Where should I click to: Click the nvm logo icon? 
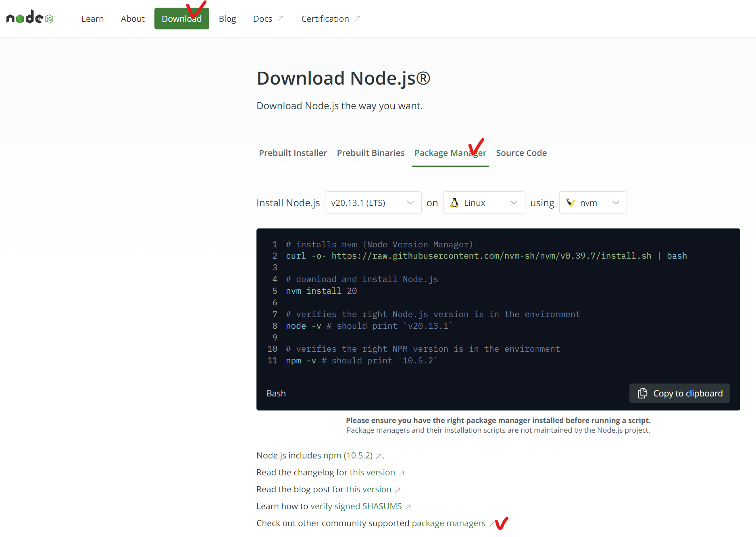pos(571,203)
